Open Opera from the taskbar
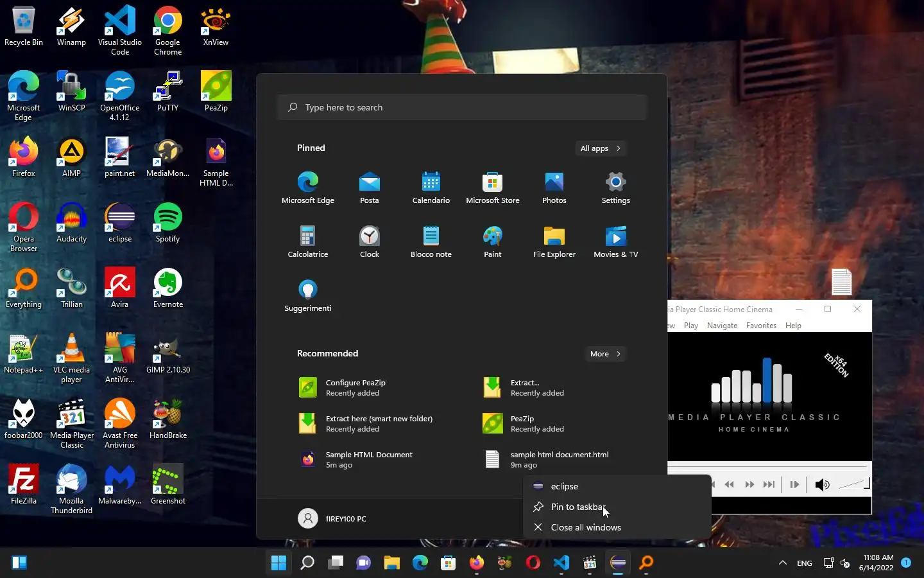This screenshot has width=924, height=578. (533, 563)
